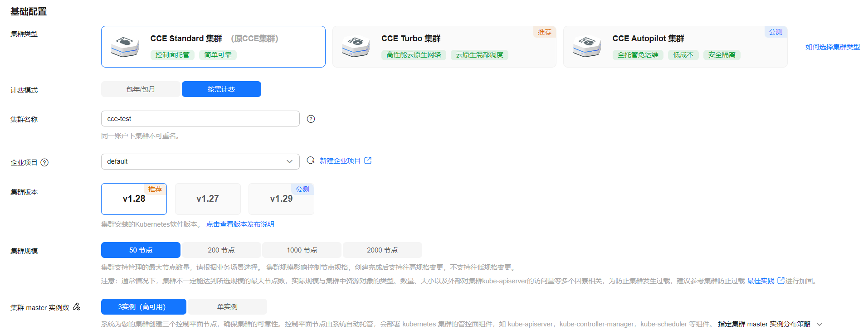Viewport: 868px width, 335px height.
Task: Click 公测 badge on CCE Autopilot card
Action: [x=775, y=32]
